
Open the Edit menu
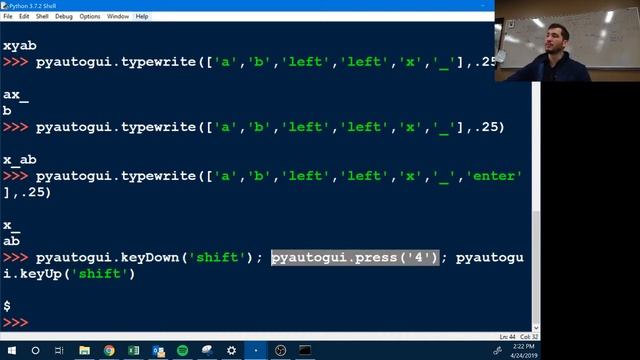[24, 16]
